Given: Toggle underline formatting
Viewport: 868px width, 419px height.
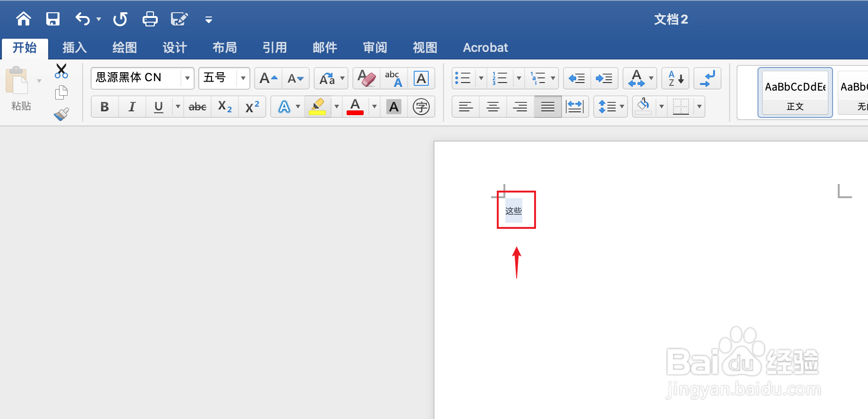Looking at the screenshot, I should pyautogui.click(x=159, y=107).
